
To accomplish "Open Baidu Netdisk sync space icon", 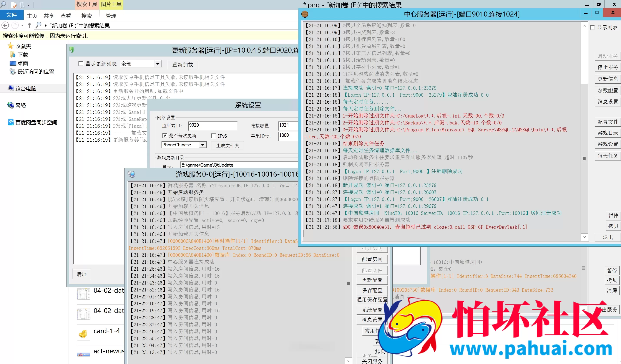I will pos(11,122).
